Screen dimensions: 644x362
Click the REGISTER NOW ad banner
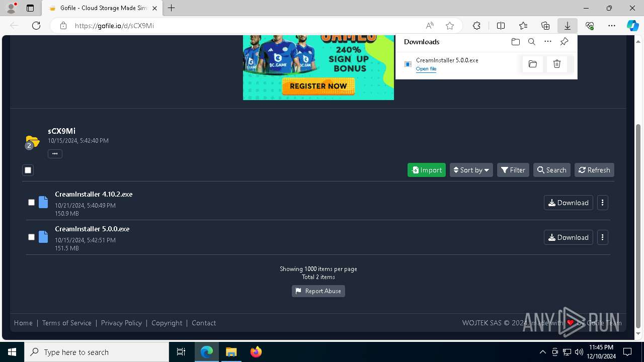[x=318, y=86]
